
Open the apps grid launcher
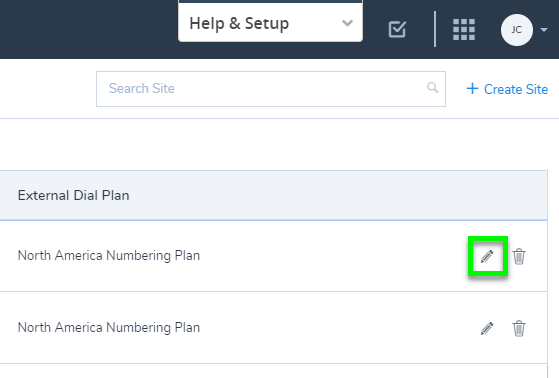click(464, 29)
